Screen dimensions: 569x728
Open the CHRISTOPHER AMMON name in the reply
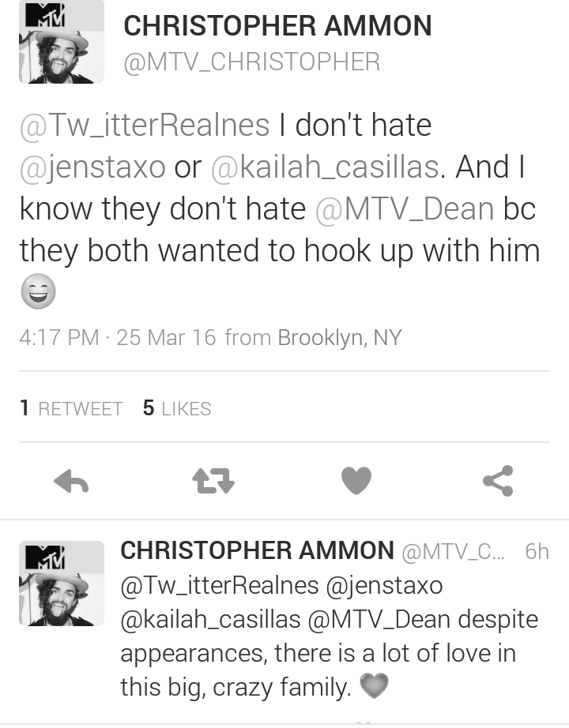(257, 550)
